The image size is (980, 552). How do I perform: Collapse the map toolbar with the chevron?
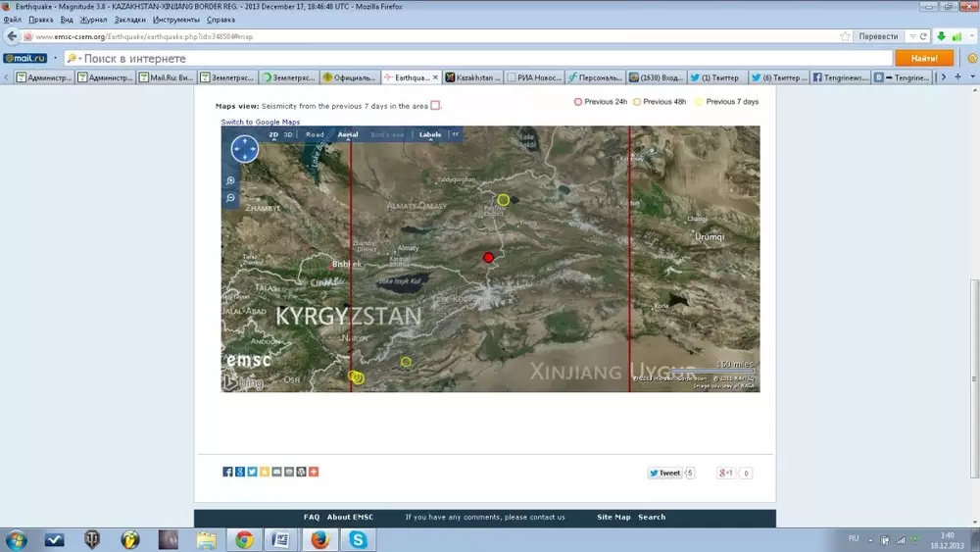point(455,134)
